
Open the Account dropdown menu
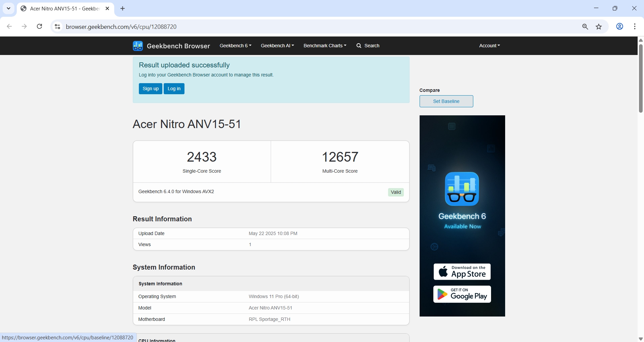[489, 46]
